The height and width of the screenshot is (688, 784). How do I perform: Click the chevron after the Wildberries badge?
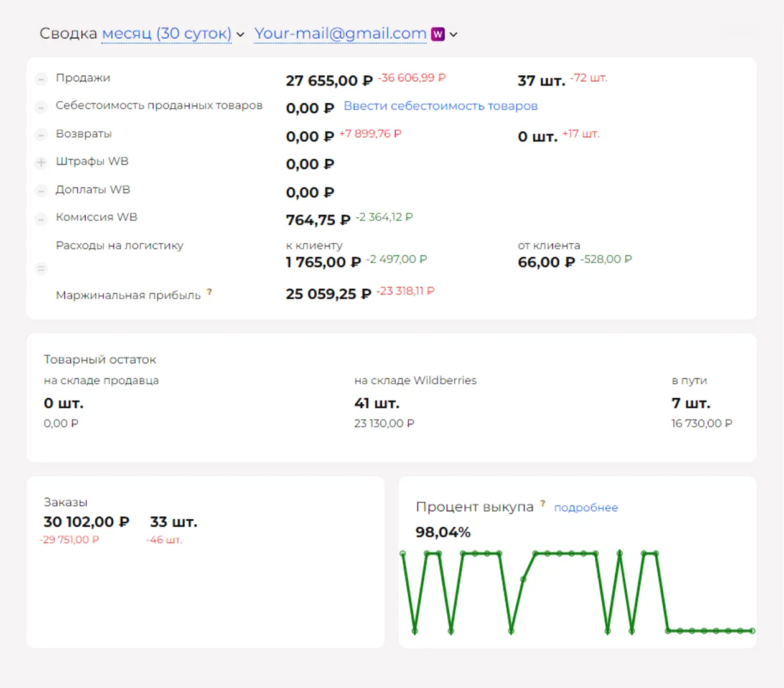454,35
